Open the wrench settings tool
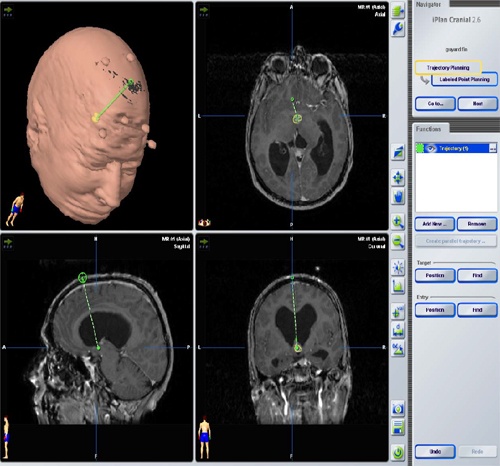The height and width of the screenshot is (466, 500). coord(398,29)
